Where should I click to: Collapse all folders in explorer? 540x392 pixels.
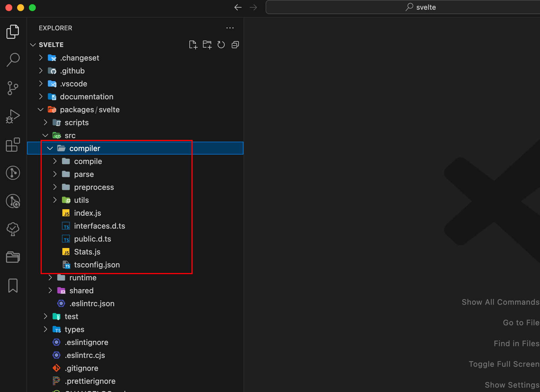point(235,45)
